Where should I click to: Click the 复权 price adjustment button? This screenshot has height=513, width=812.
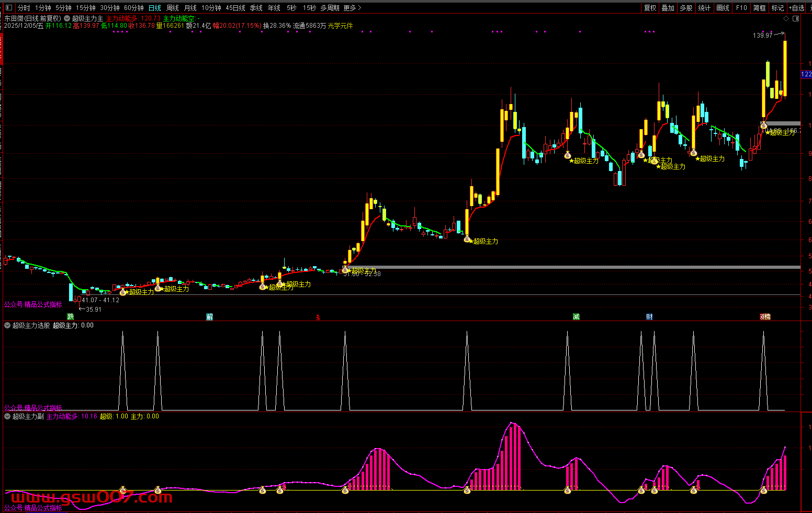[x=650, y=8]
